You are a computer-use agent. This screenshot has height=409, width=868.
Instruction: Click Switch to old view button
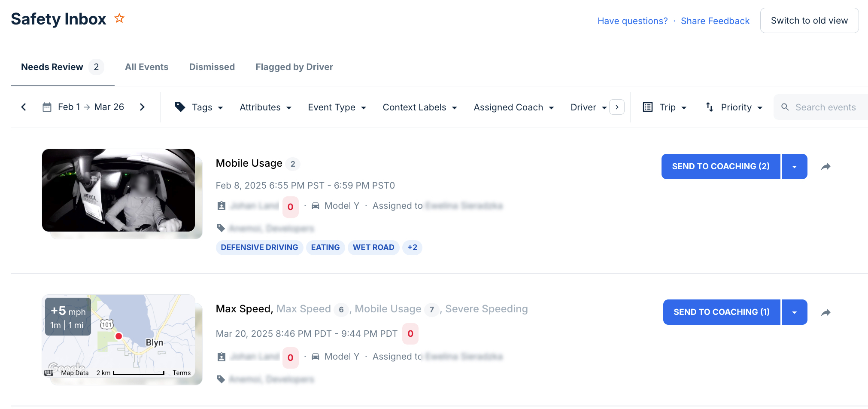809,21
